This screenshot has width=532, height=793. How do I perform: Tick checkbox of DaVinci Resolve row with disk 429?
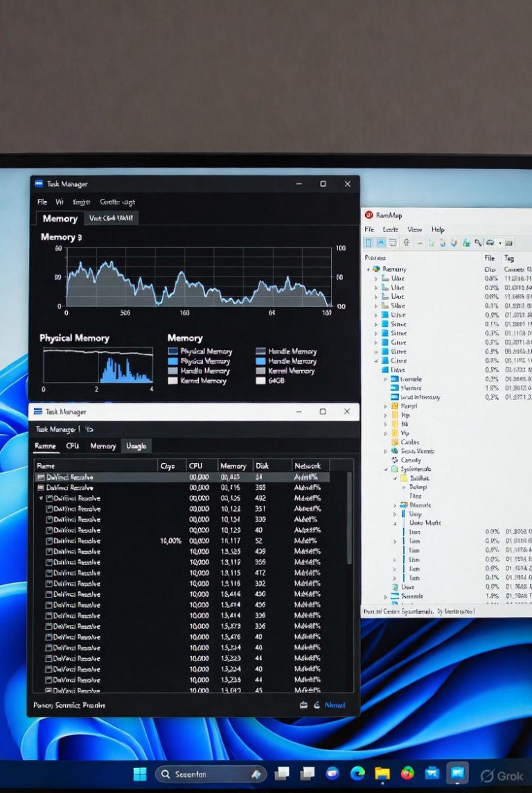point(49,551)
